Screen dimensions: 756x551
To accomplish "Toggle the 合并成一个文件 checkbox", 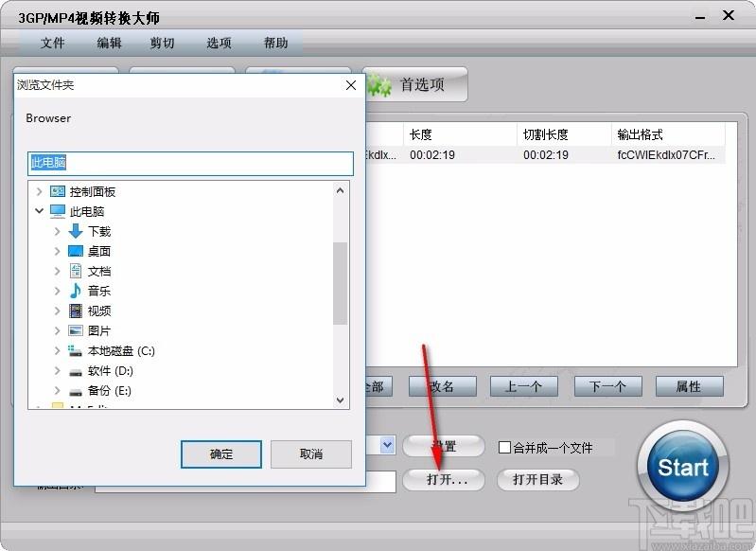I will (x=504, y=447).
